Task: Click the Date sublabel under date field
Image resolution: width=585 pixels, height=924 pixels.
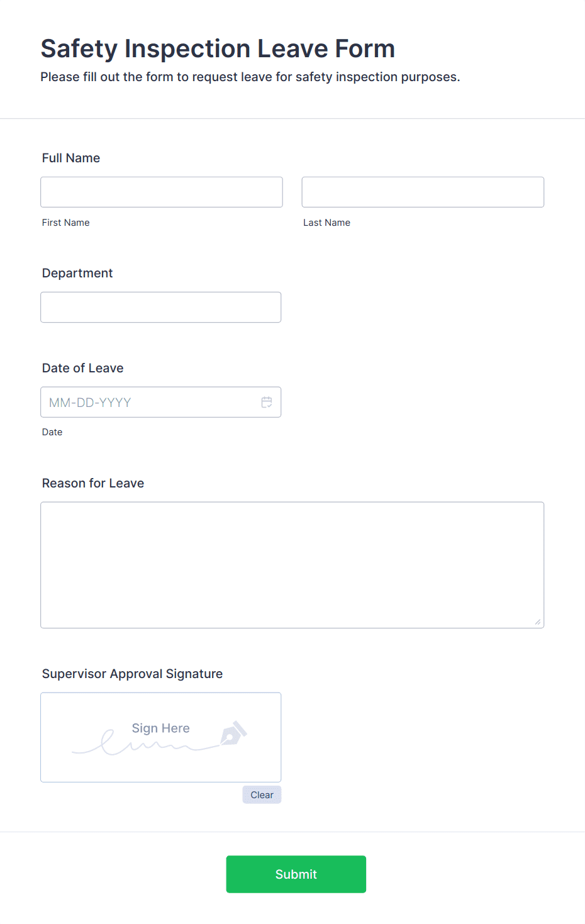Action: pos(52,432)
